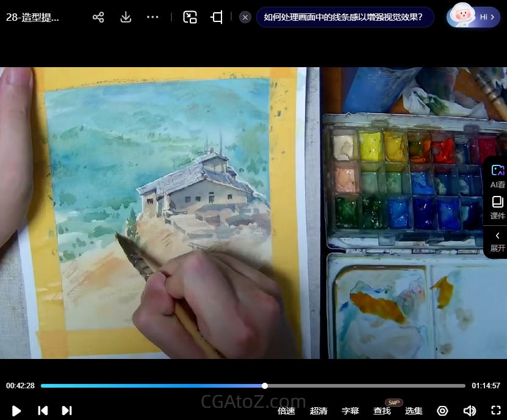Viewport: 507px width, 420px height.
Task: Mute the video volume
Action: pos(469,411)
